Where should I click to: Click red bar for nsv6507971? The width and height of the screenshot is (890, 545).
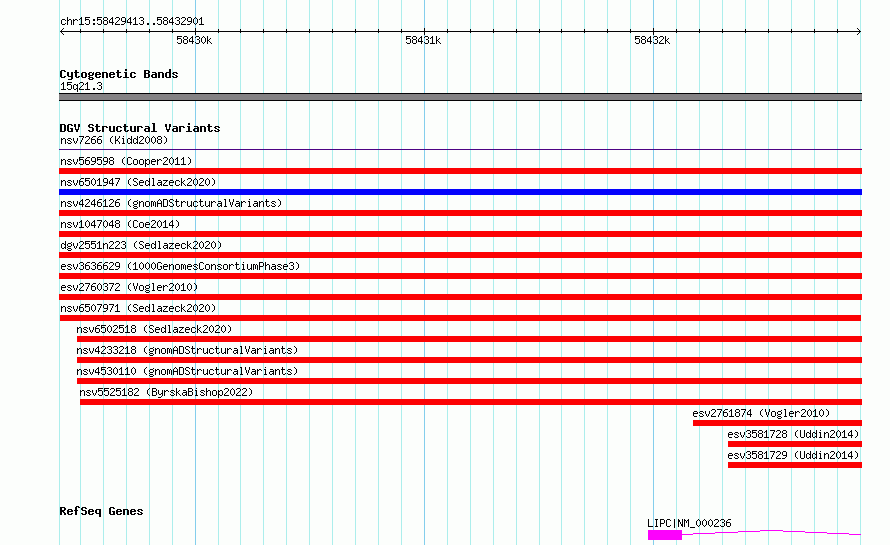pyautogui.click(x=460, y=318)
